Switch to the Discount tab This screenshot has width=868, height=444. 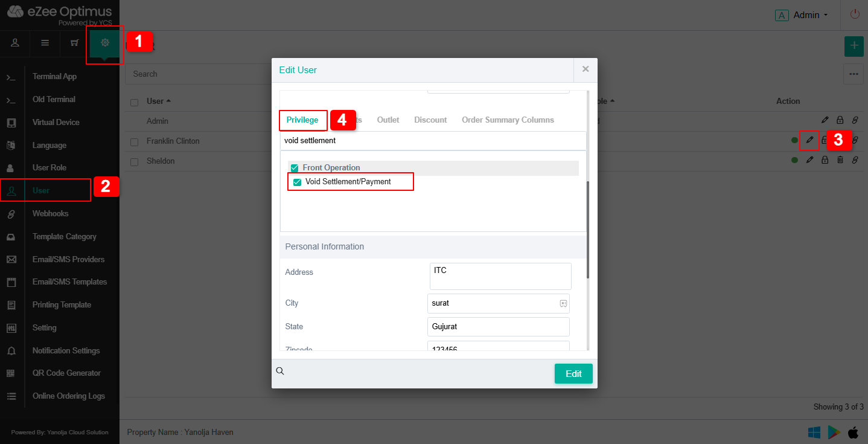(x=430, y=120)
